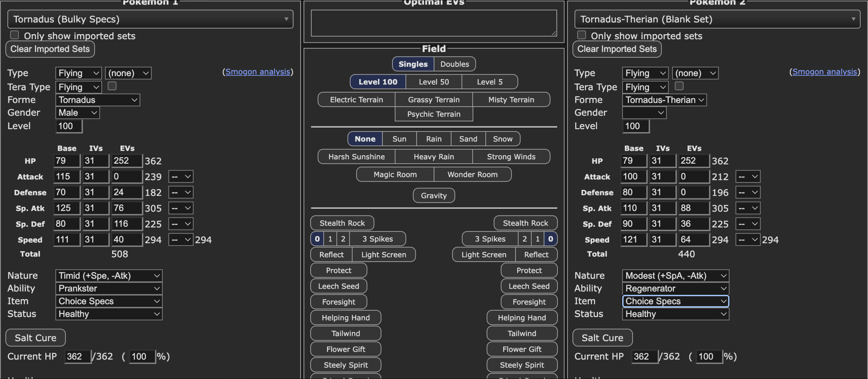The image size is (868, 379).
Task: Select Level 100 option
Action: click(x=378, y=82)
